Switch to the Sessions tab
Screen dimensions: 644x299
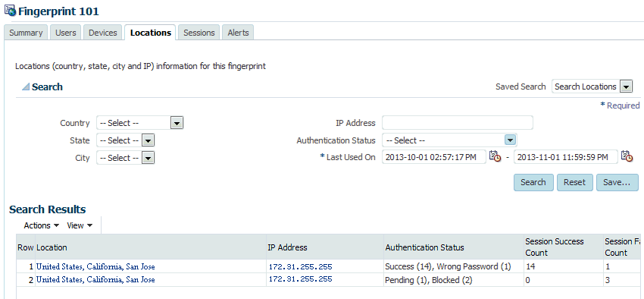199,33
